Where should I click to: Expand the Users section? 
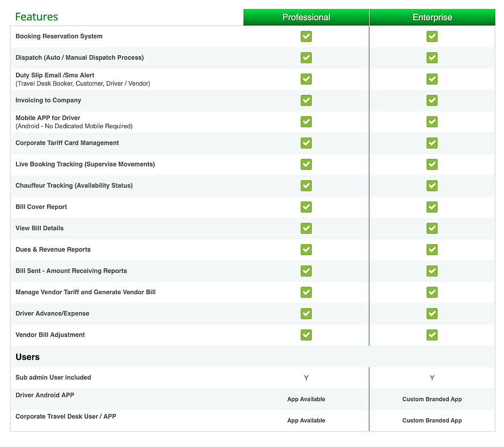click(27, 357)
